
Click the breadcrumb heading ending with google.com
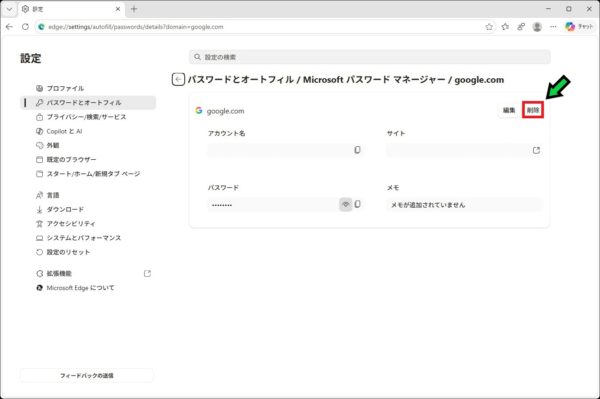click(x=346, y=80)
